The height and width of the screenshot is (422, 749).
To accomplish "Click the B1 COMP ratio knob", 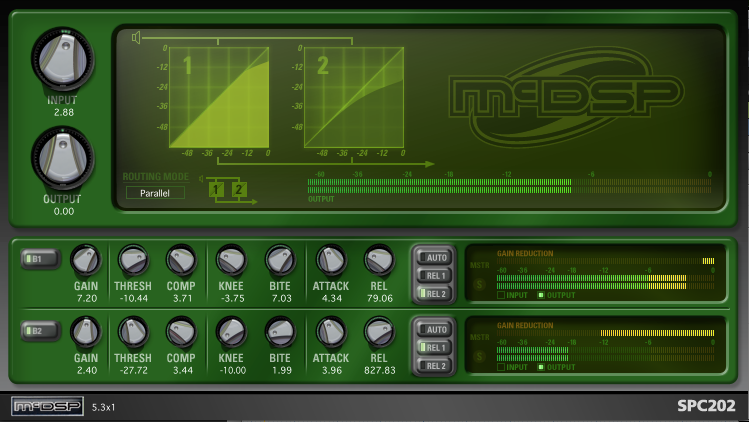I will 181,261.
